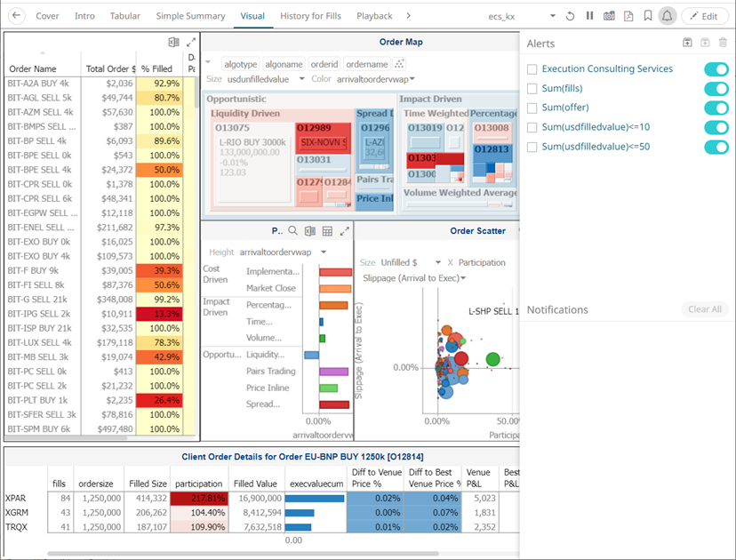The width and height of the screenshot is (736, 560).
Task: Click the search icon in bar chart panel
Action: click(292, 230)
